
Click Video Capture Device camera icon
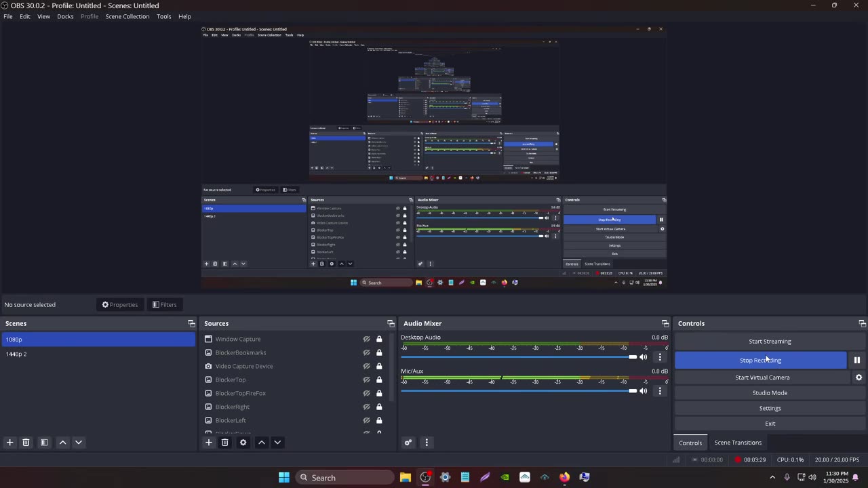(208, 366)
